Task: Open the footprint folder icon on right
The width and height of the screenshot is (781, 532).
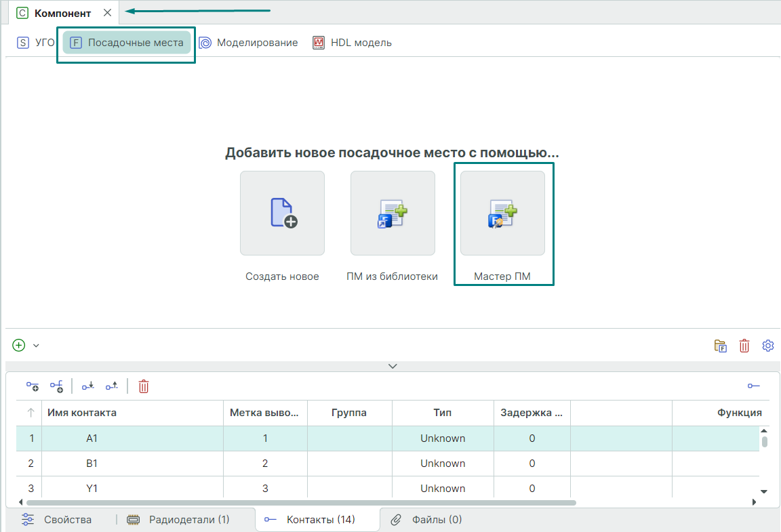Action: coord(721,346)
